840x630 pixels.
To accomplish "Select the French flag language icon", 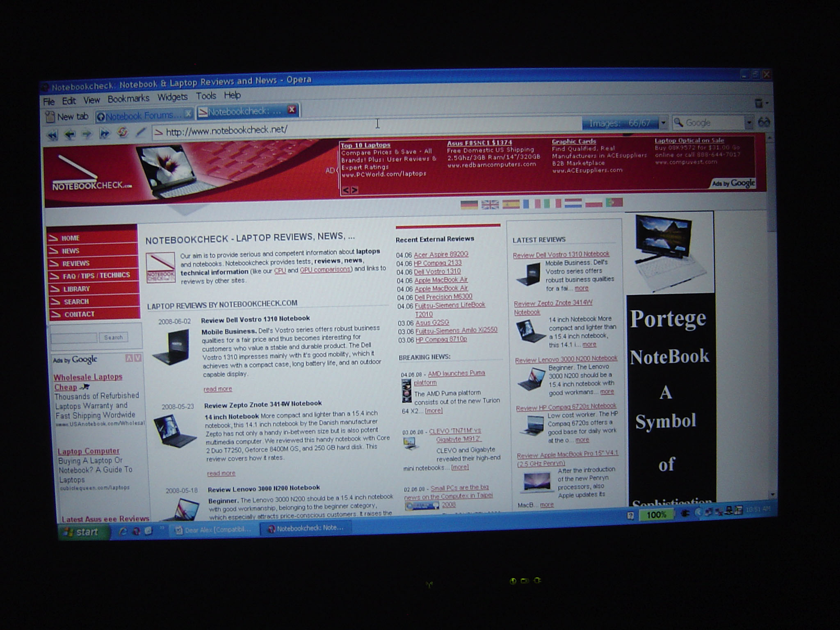I will pos(532,203).
